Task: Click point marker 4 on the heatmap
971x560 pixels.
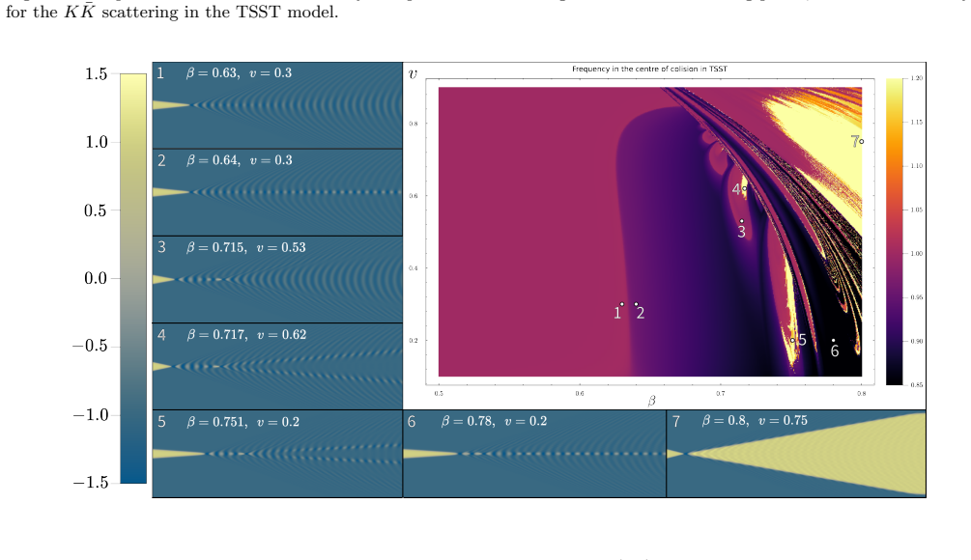Action: point(744,188)
